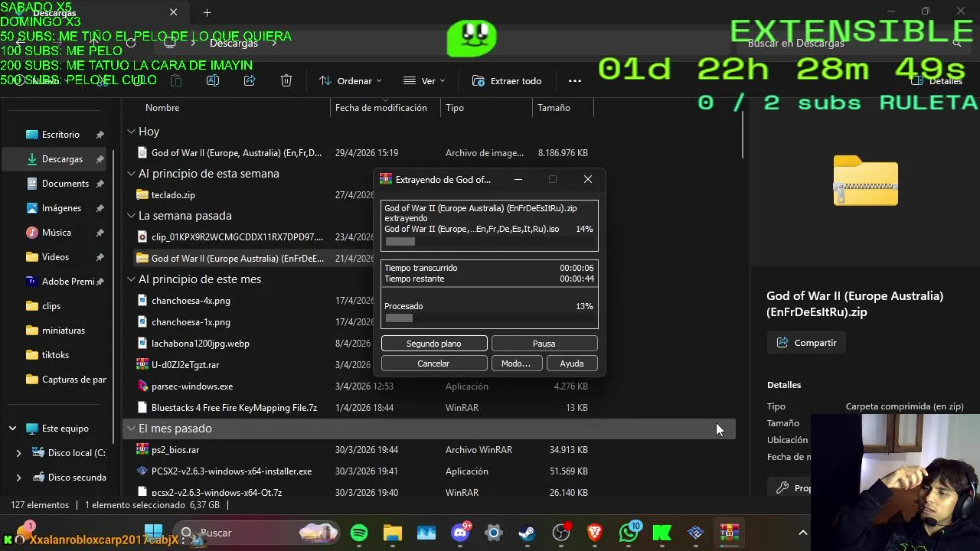
Task: Collapse the Al principio de este mes group
Action: [x=131, y=279]
